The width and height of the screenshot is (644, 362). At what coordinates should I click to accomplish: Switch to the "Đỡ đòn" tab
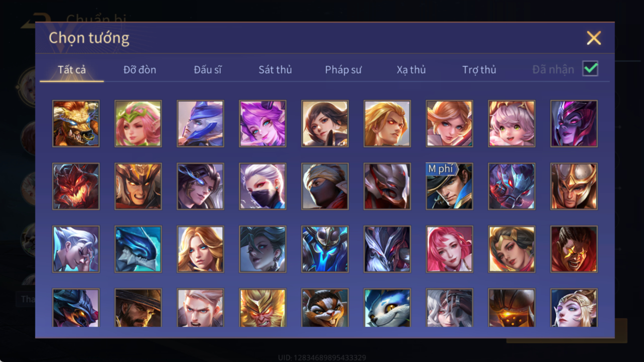(x=140, y=70)
